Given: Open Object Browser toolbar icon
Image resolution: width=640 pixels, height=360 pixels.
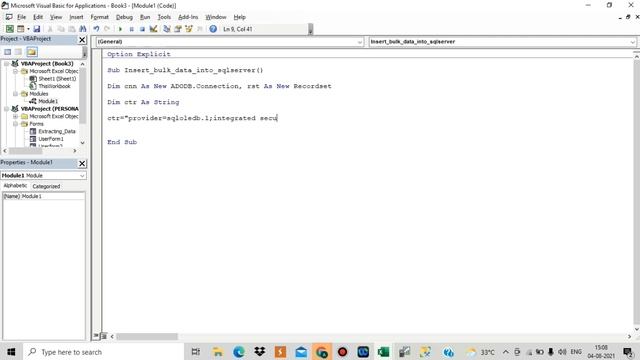Looking at the screenshot, I should coord(189,29).
